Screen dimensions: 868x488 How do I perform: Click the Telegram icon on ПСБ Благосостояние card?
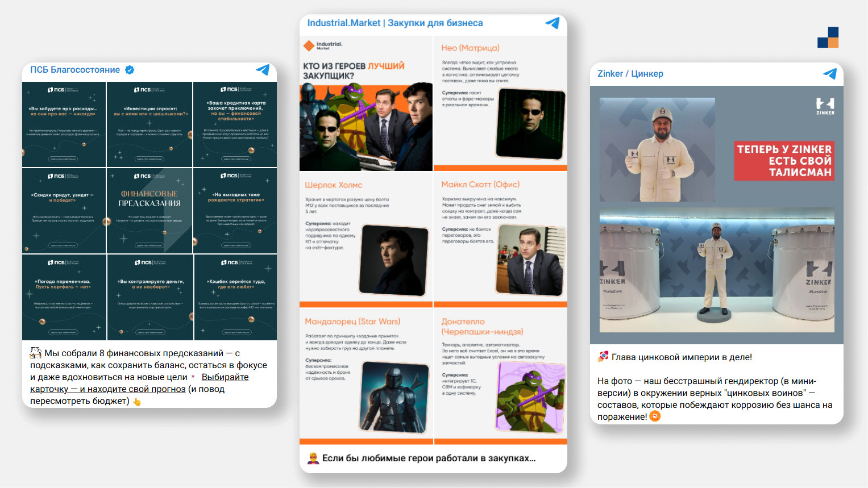tap(263, 70)
